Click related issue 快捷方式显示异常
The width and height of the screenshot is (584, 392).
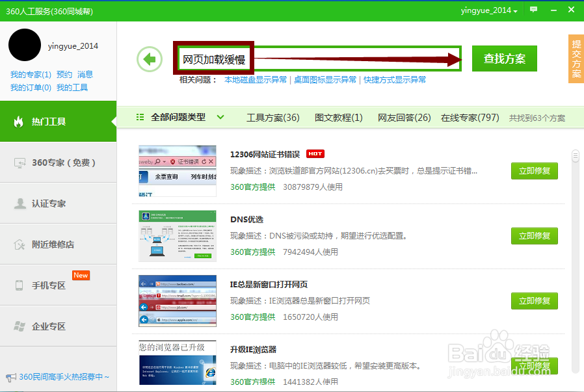pyautogui.click(x=394, y=80)
